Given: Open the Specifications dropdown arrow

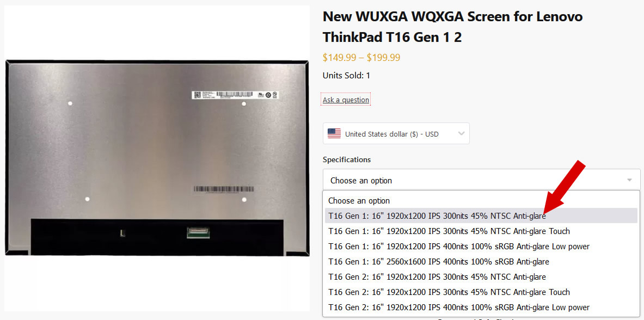Looking at the screenshot, I should pos(630,180).
